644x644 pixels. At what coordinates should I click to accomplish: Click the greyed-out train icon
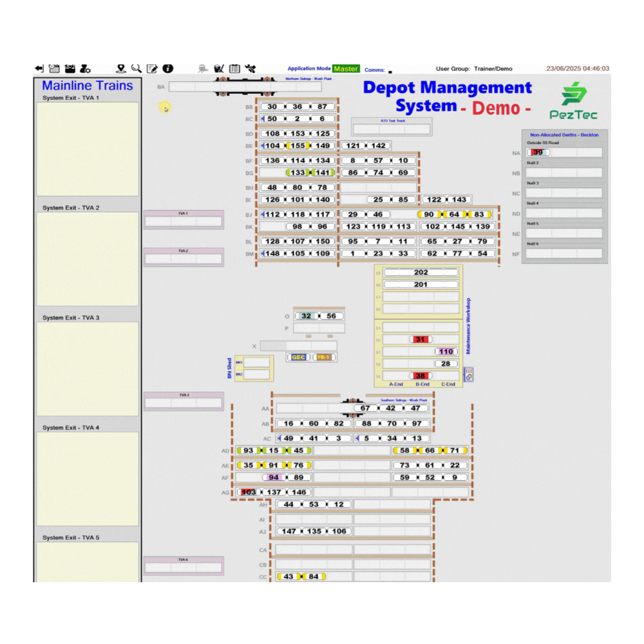202,69
